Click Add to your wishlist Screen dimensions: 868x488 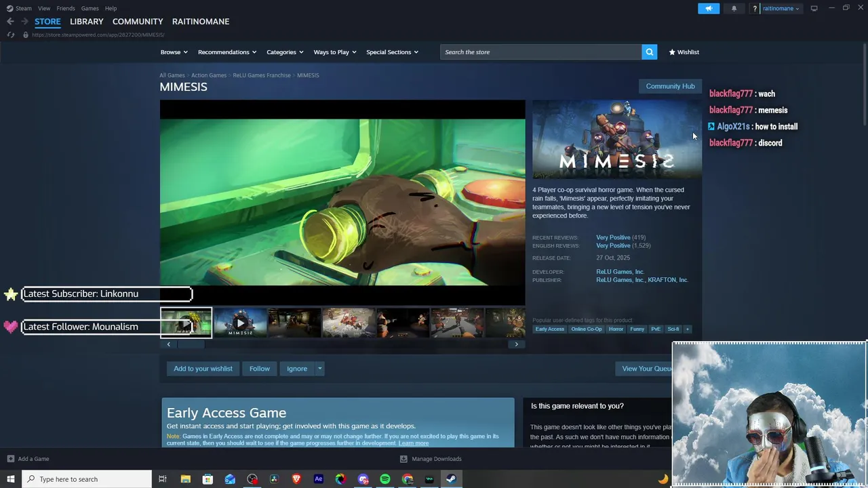203,369
